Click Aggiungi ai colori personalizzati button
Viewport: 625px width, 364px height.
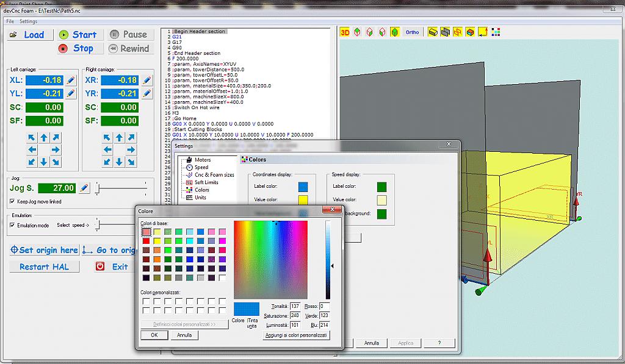(x=296, y=335)
